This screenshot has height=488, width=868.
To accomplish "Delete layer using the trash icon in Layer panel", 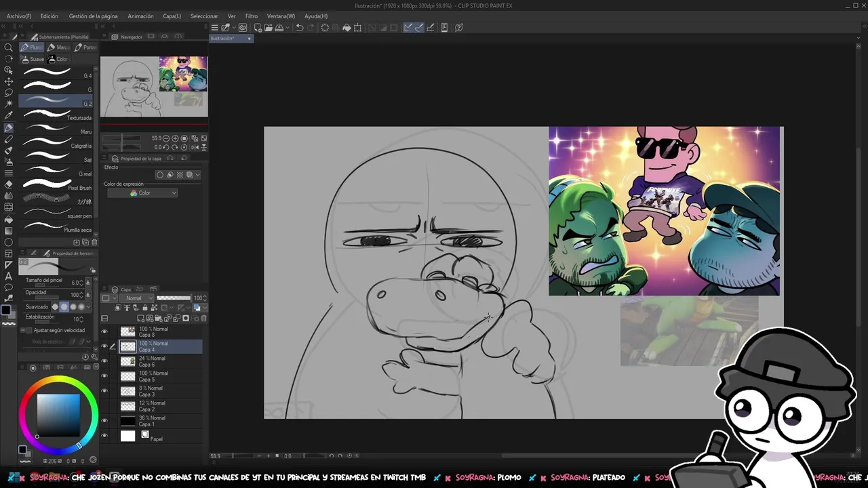I will [203, 319].
